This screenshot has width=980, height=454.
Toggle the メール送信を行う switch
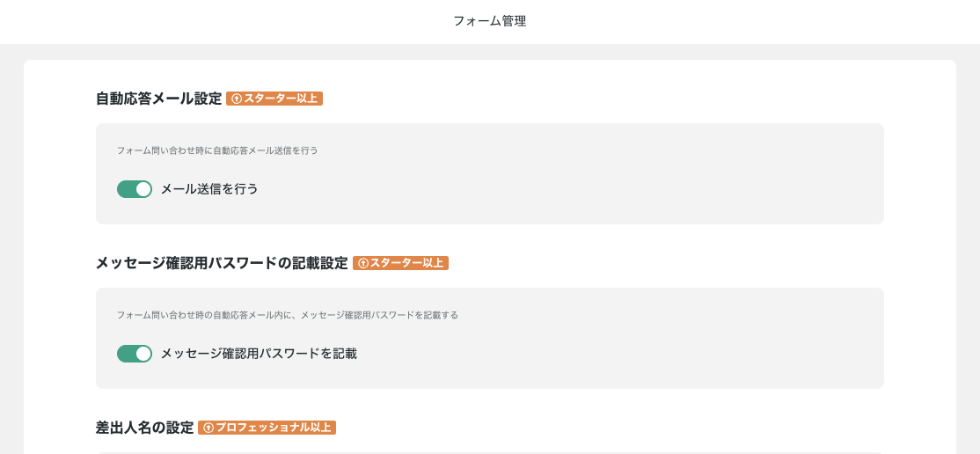134,189
